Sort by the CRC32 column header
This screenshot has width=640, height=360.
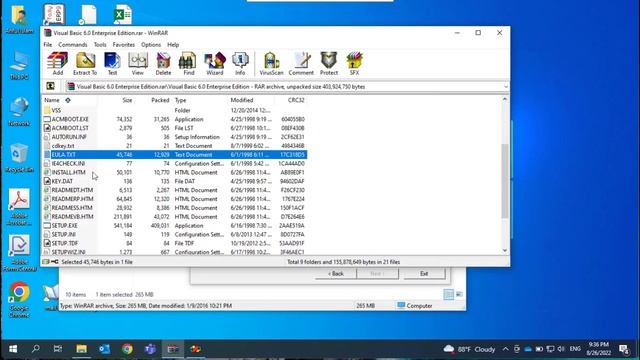click(296, 100)
